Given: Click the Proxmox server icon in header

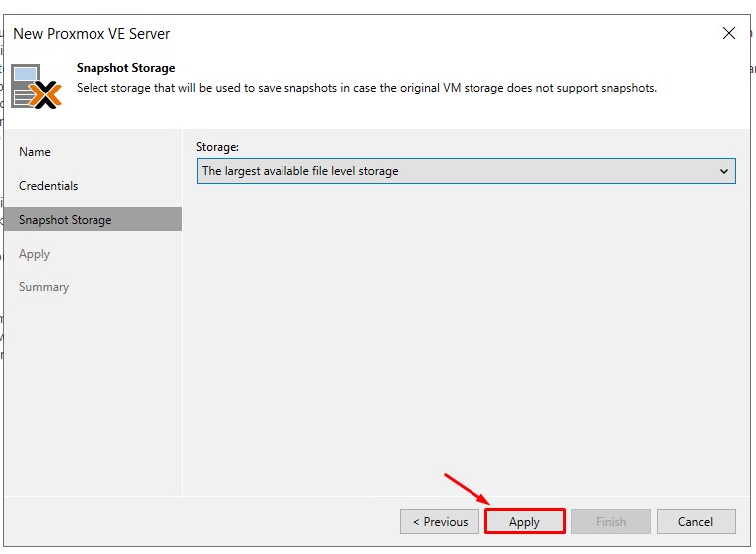Looking at the screenshot, I should tap(36, 86).
